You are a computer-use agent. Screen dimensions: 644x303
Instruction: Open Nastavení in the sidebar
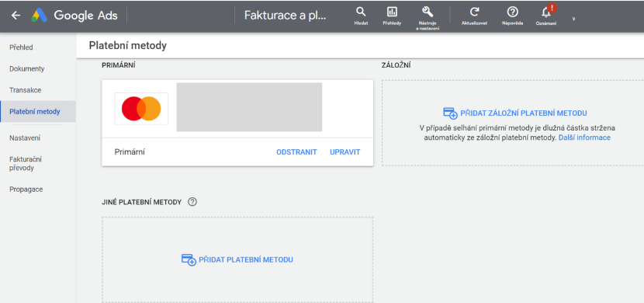(25, 138)
